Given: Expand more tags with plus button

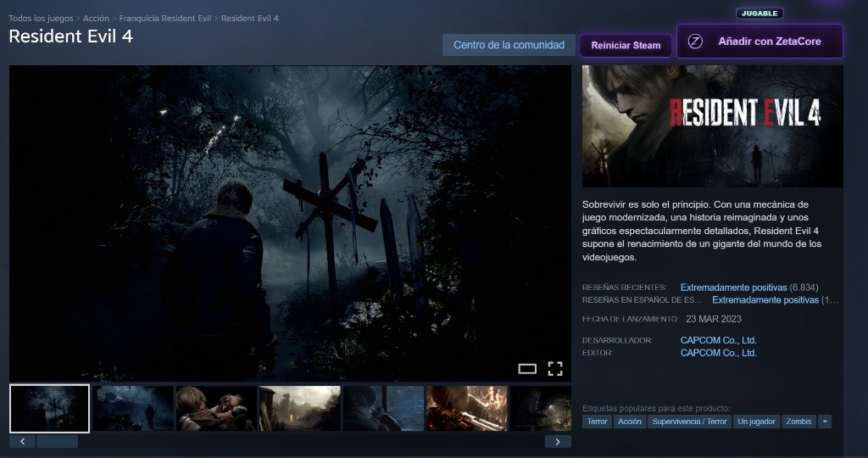Looking at the screenshot, I should (825, 422).
